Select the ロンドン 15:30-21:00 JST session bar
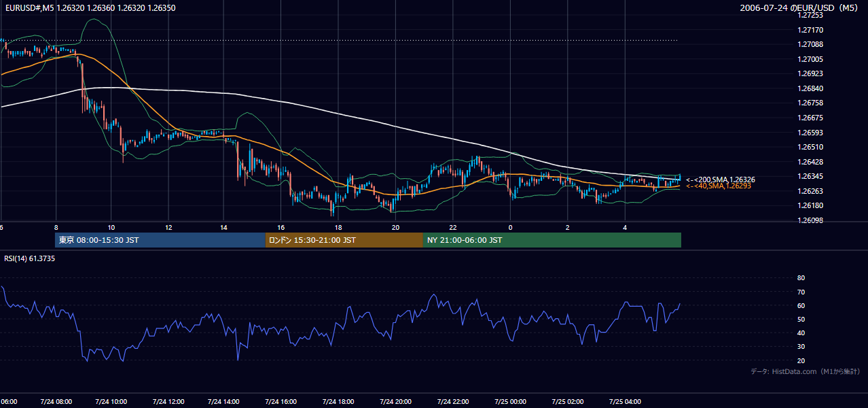 344,240
